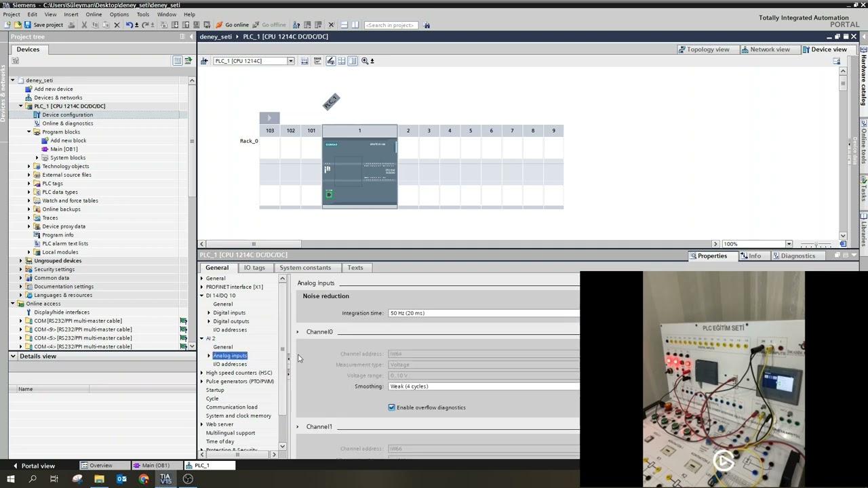Click the Print icon in toolbar
This screenshot has height=488, width=868.
71,25
